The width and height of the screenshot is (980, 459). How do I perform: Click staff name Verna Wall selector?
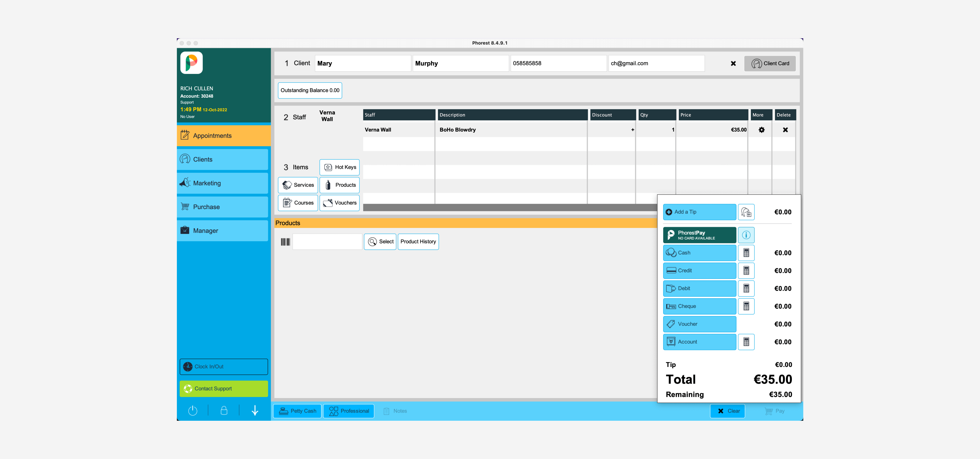point(327,116)
